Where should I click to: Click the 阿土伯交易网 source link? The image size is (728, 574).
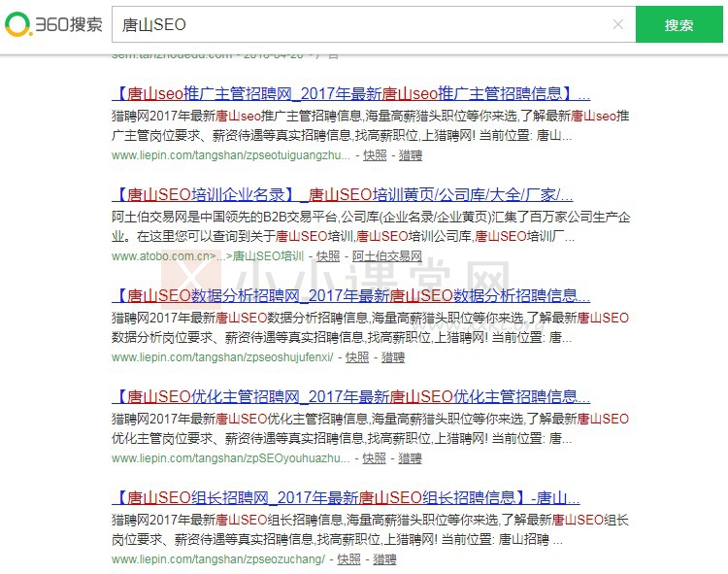[387, 256]
